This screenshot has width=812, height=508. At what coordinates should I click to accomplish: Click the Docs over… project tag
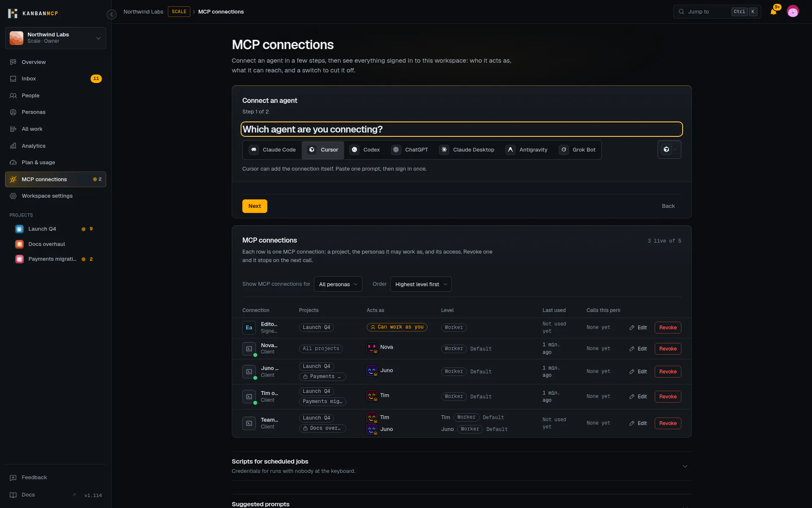323,428
